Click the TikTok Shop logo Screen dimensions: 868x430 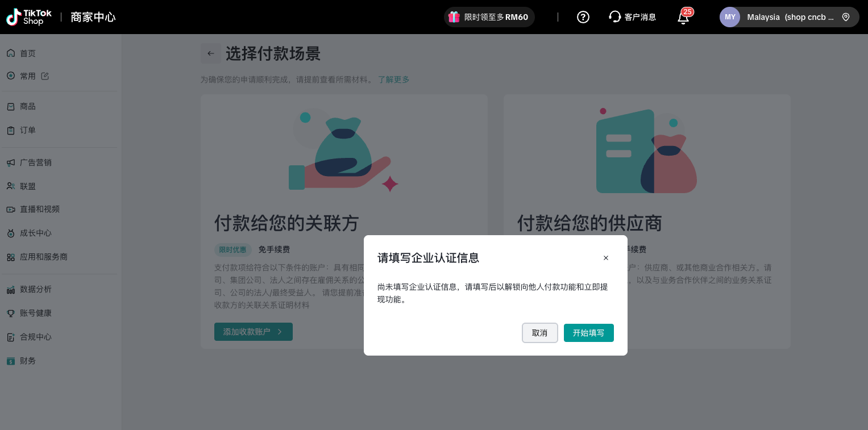pyautogui.click(x=28, y=17)
